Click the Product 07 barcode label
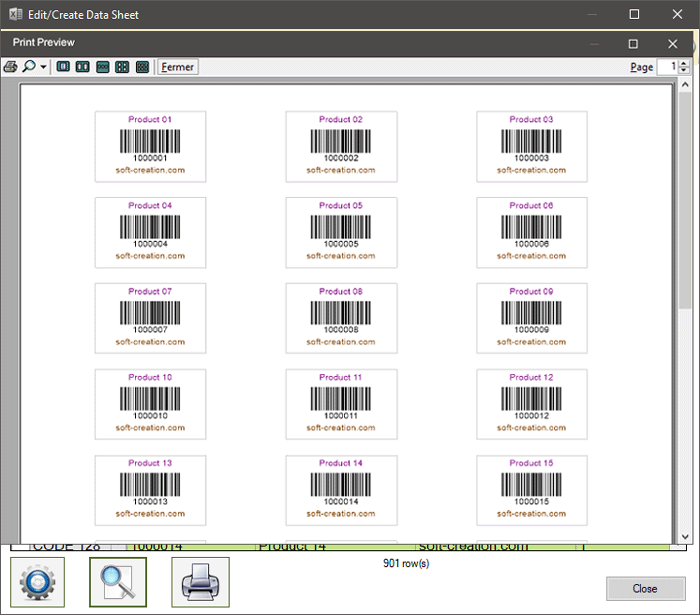The height and width of the screenshot is (615, 700). 150,318
